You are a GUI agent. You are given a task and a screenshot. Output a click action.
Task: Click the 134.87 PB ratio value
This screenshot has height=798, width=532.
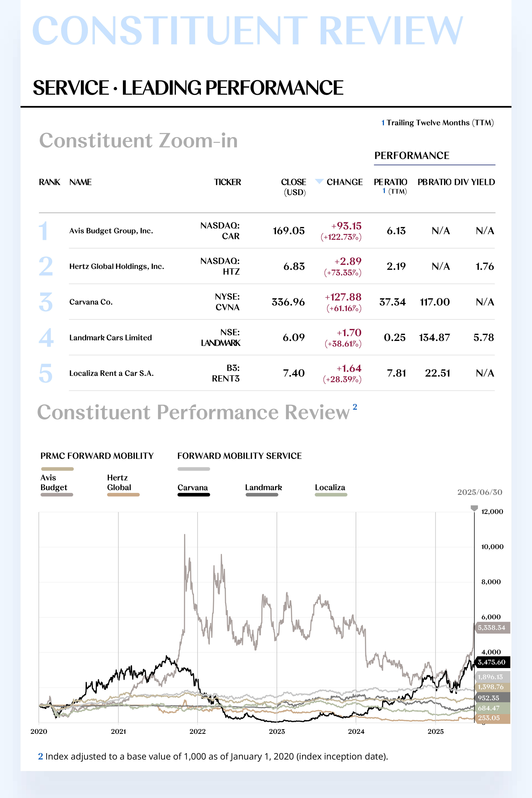[x=434, y=338]
